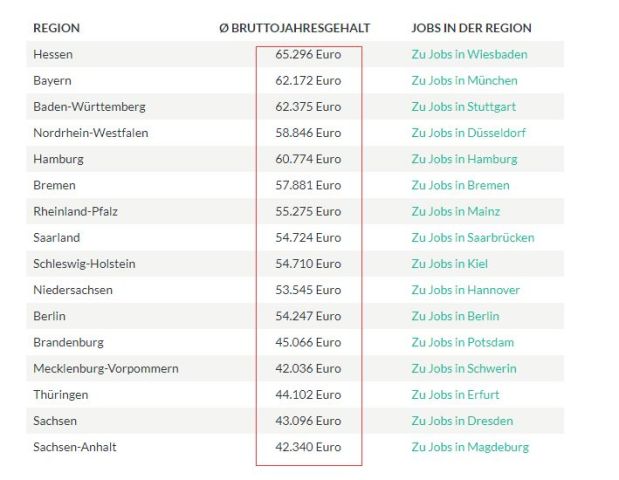Click the Zu Jobs in Hamburg link
Screen dimensions: 619x480
point(464,159)
